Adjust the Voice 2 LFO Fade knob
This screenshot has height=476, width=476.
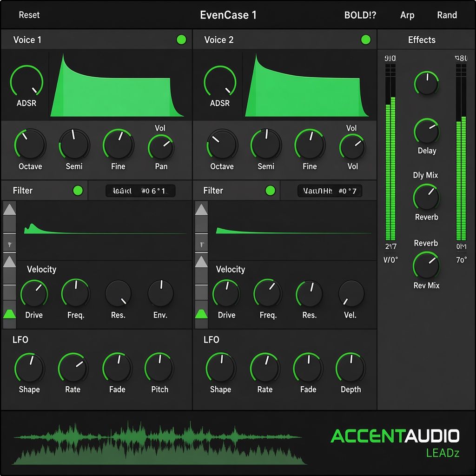tap(308, 368)
